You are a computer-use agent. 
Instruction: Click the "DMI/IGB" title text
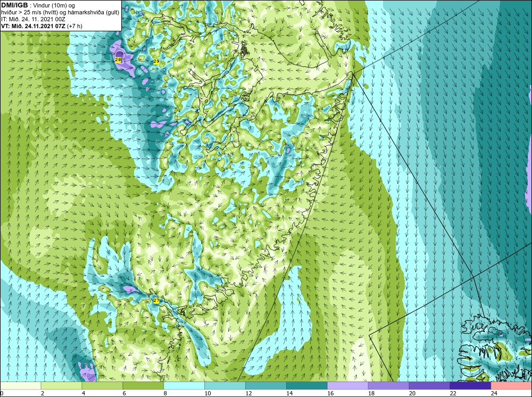[x=14, y=5]
